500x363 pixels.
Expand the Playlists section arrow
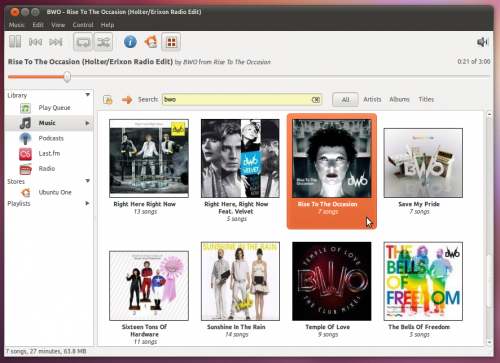pyautogui.click(x=87, y=203)
